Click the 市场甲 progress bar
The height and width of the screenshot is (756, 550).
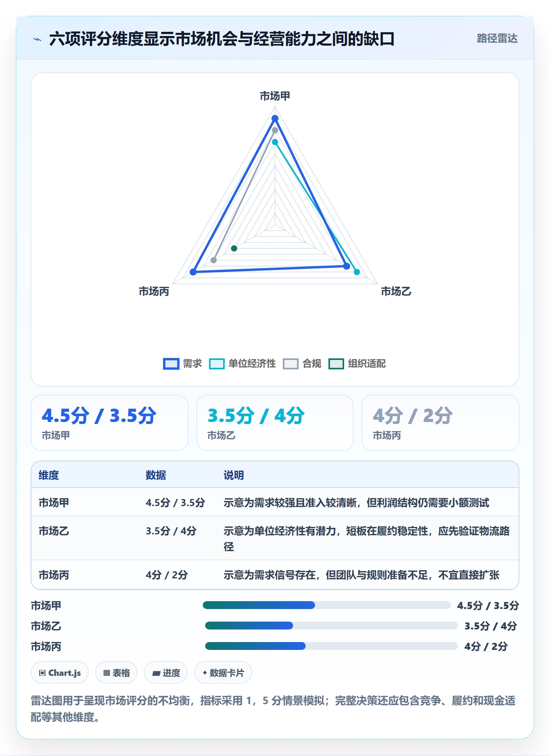pos(326,605)
